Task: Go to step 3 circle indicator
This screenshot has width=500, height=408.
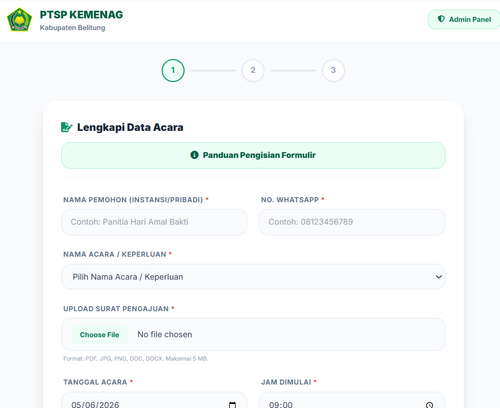Action: click(333, 70)
